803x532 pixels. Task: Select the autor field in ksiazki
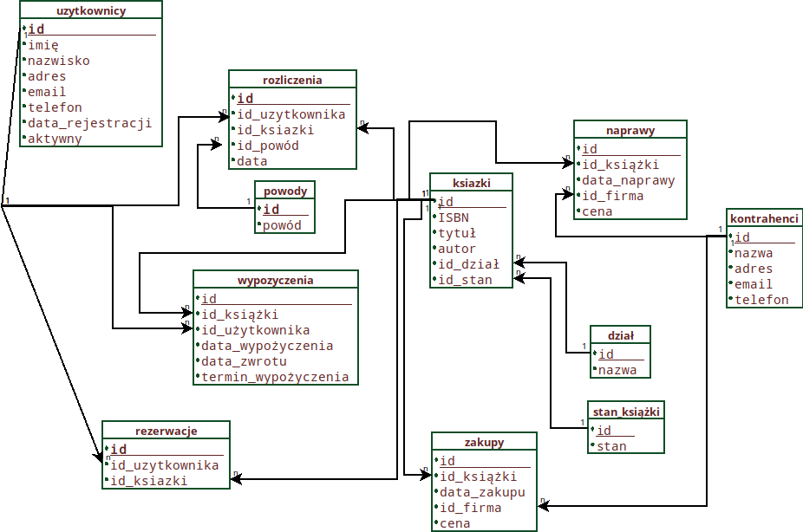point(457,250)
